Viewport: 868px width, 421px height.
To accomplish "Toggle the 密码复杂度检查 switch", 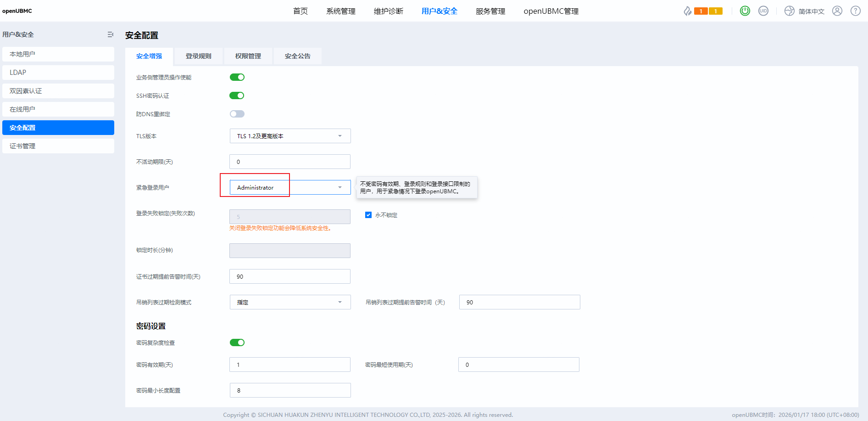I will tap(237, 342).
